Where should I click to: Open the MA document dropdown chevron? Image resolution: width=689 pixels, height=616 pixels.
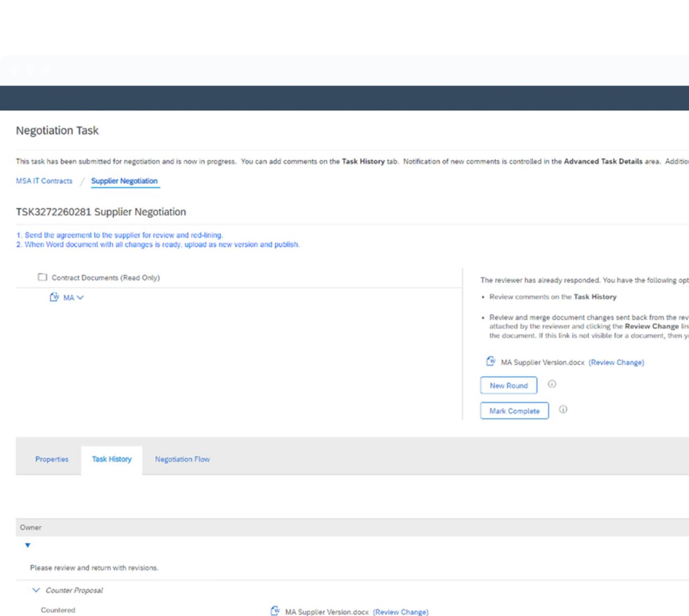point(80,298)
